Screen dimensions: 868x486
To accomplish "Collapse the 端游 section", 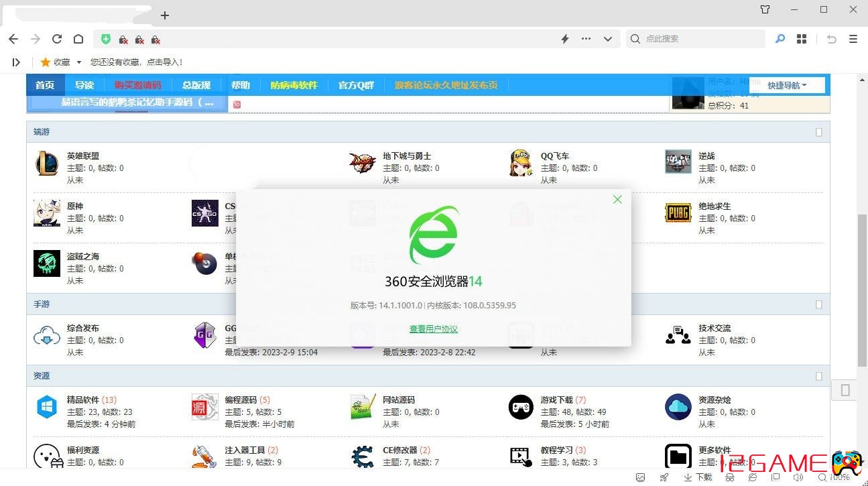I will click(818, 133).
